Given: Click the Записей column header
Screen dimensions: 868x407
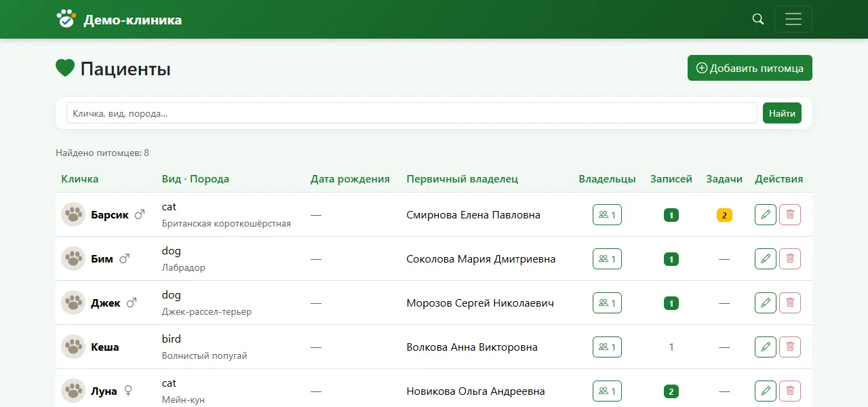Looking at the screenshot, I should [671, 179].
